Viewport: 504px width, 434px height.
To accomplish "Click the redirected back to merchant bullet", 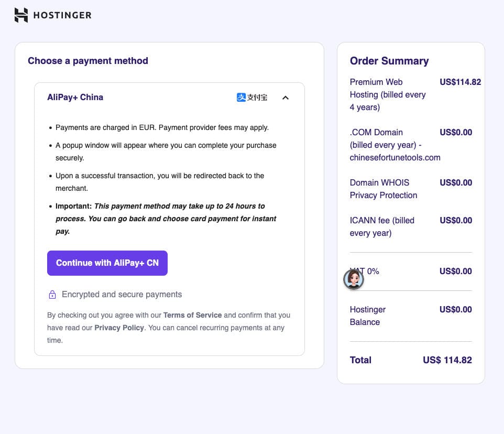I will click(160, 182).
